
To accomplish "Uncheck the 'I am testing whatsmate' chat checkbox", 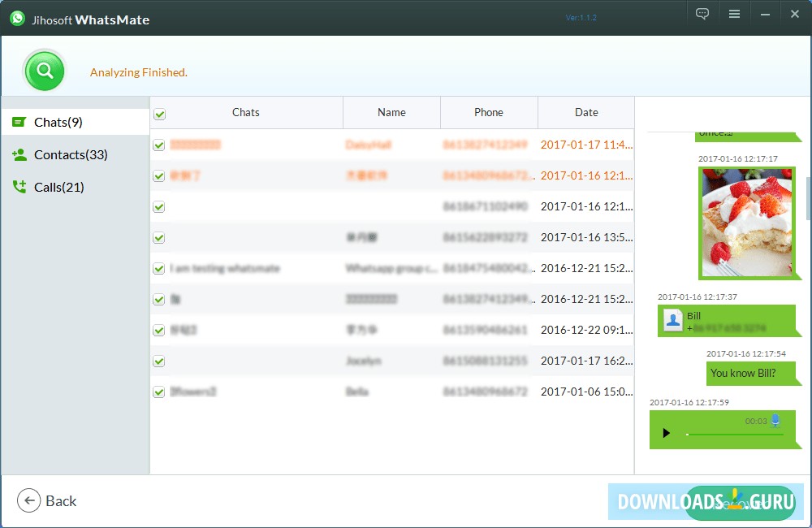I will pyautogui.click(x=159, y=268).
